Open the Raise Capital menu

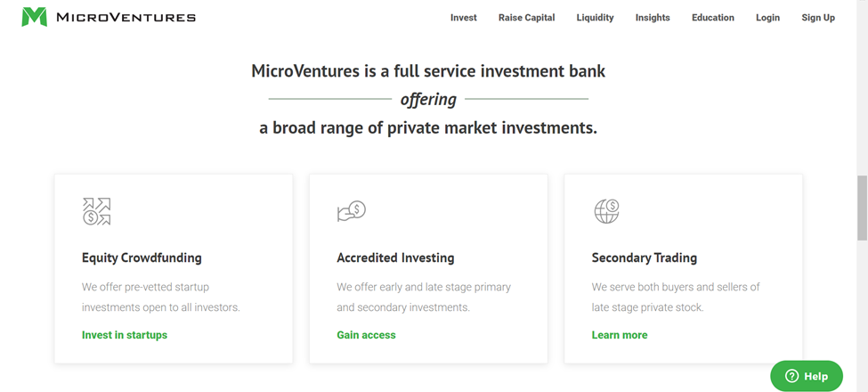(x=526, y=18)
